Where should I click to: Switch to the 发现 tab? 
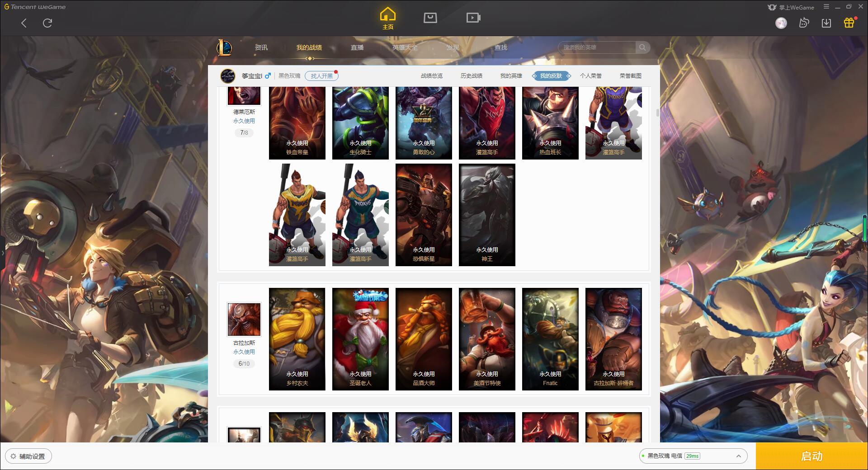point(453,47)
